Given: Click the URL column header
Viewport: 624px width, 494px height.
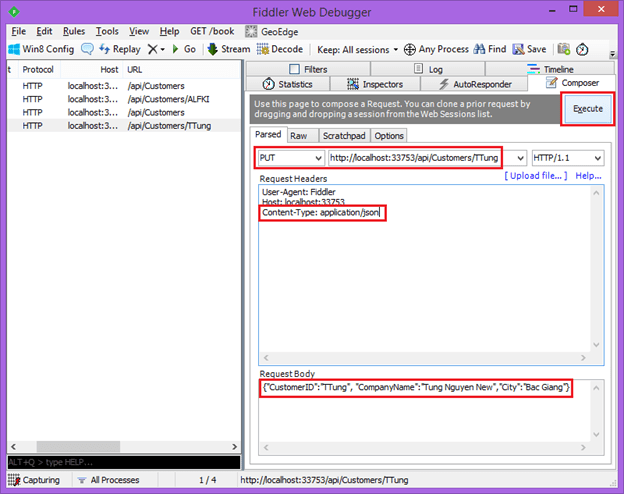Looking at the screenshot, I should coord(181,70).
